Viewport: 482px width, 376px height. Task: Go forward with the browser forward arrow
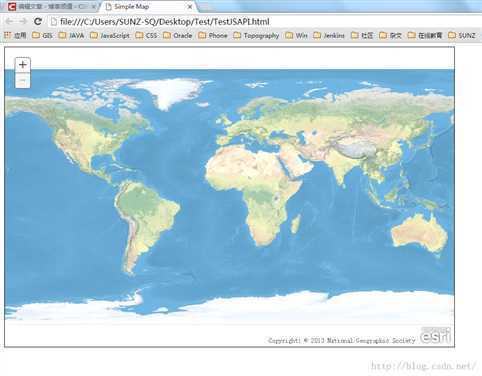pyautogui.click(x=23, y=22)
